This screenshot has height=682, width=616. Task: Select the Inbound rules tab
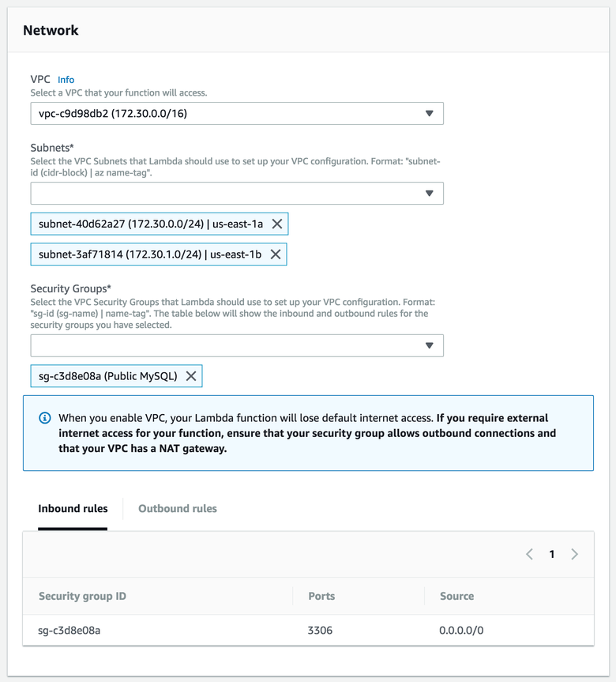tap(73, 508)
